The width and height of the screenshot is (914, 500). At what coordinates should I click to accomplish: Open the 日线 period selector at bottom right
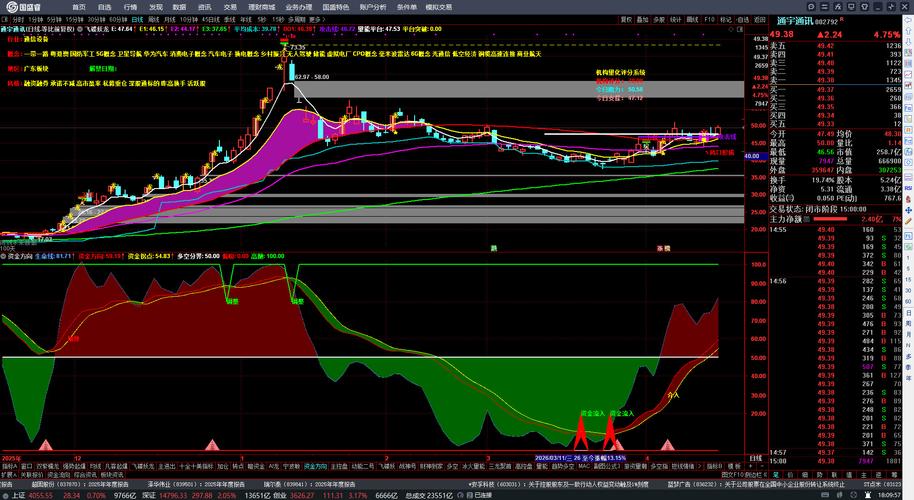click(x=755, y=458)
